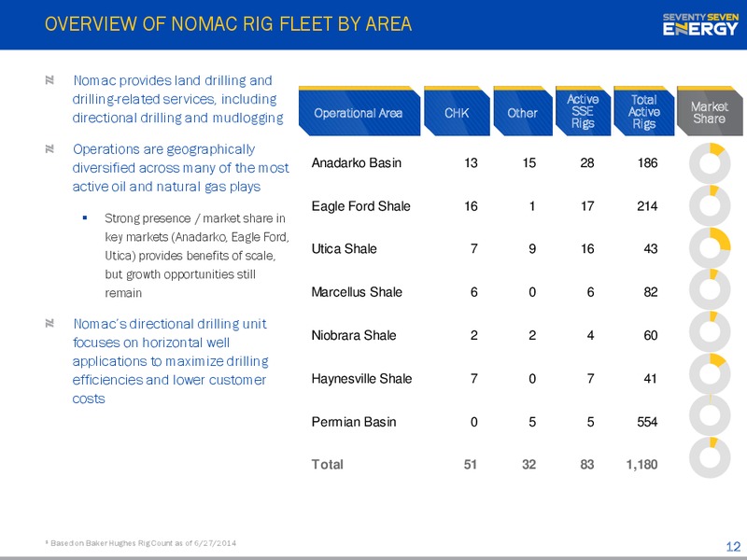Click the Baker Hughes Rig Count footnote
The height and width of the screenshot is (560, 747).
[x=141, y=543]
